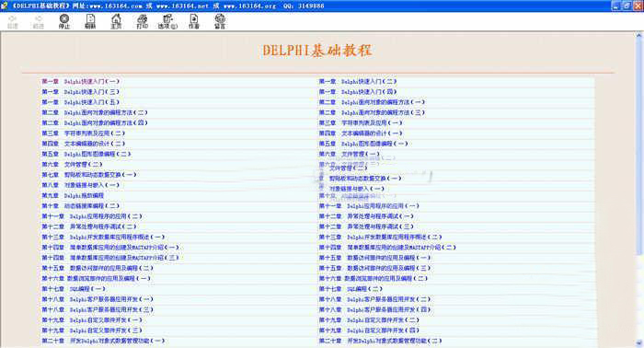This screenshot has height=348, width=644.
Task: Open 第九章 Delphi拖放编程
Action: click(x=73, y=195)
